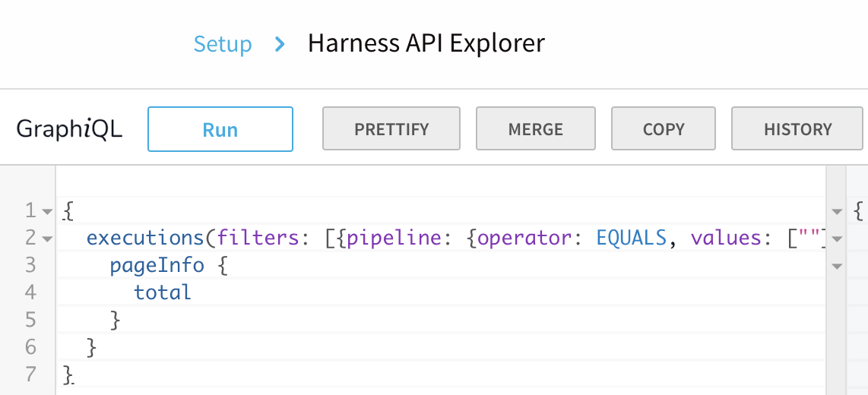Open the Setup breadcrumb link

click(223, 44)
